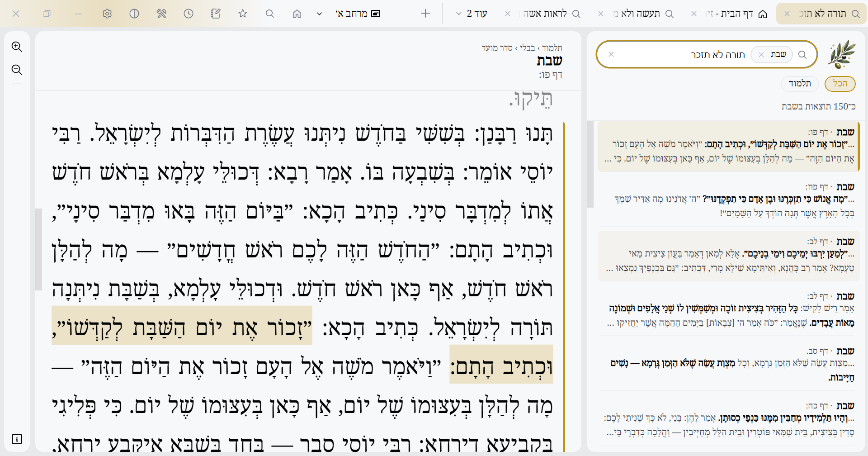Add a new tab with plus icon

425,14
